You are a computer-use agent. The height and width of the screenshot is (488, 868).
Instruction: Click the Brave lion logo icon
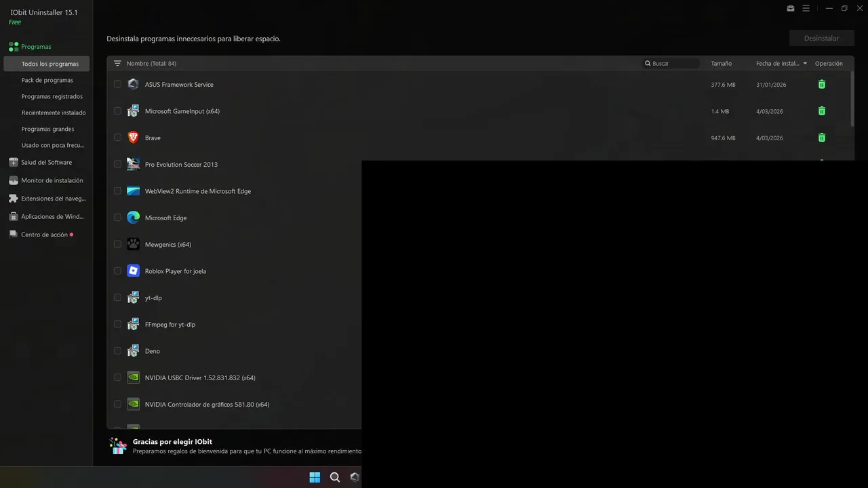pyautogui.click(x=133, y=138)
